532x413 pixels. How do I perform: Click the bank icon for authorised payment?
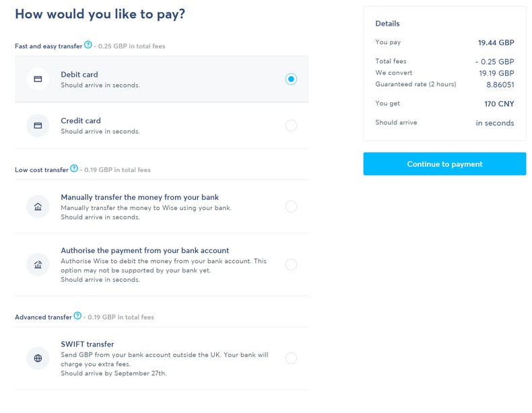pyautogui.click(x=38, y=265)
